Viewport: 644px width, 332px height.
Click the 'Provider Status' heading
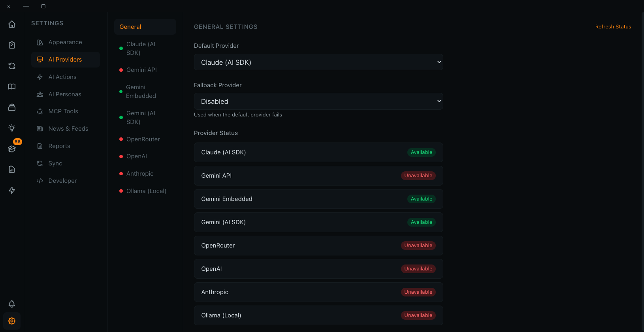click(216, 133)
